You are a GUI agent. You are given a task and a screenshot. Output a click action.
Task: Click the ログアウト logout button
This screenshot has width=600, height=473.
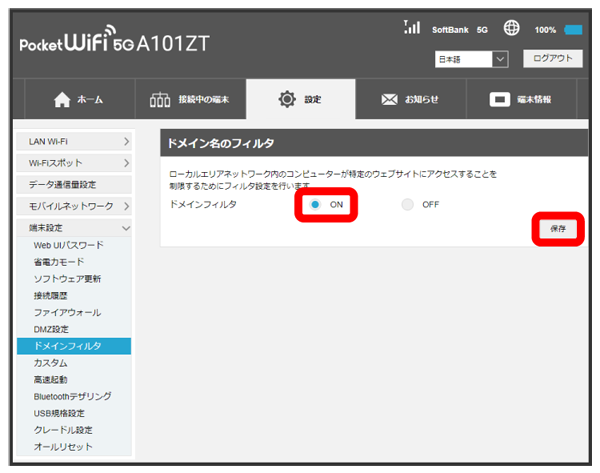(551, 59)
